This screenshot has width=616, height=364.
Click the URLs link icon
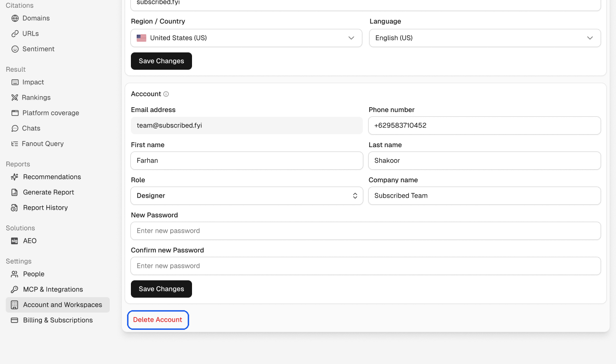click(x=15, y=34)
